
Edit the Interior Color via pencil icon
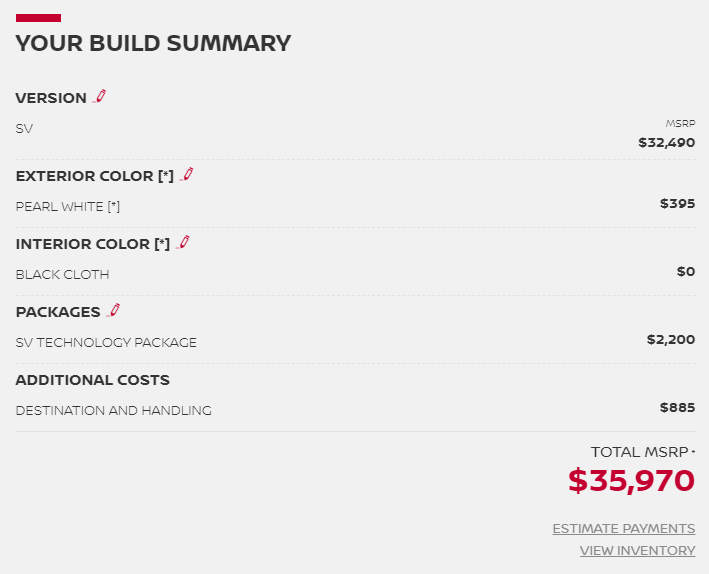pos(182,243)
